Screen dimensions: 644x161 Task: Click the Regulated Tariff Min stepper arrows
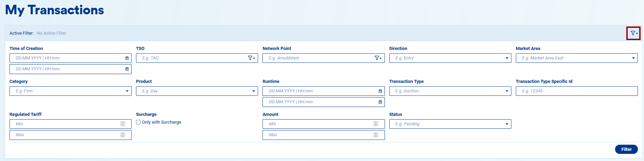pos(123,124)
